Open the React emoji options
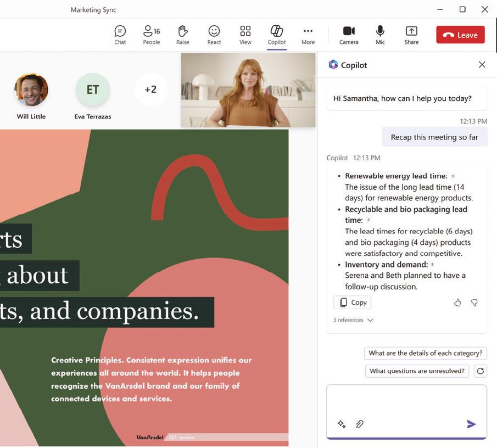Viewport: 497px width, 448px height. coord(214,35)
